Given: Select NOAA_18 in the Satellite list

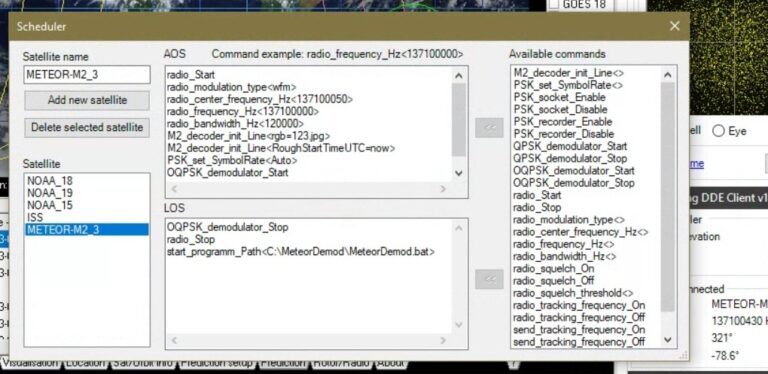Looking at the screenshot, I should (50, 181).
